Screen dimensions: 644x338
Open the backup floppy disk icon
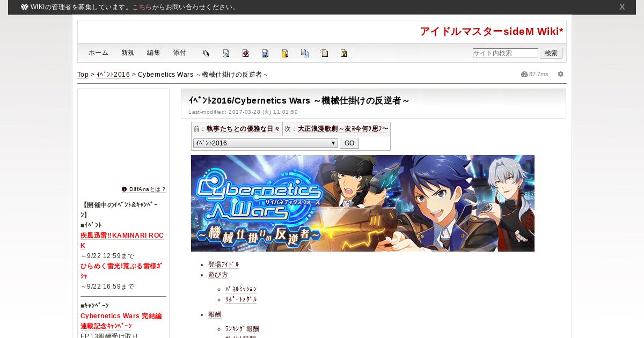coord(265,53)
